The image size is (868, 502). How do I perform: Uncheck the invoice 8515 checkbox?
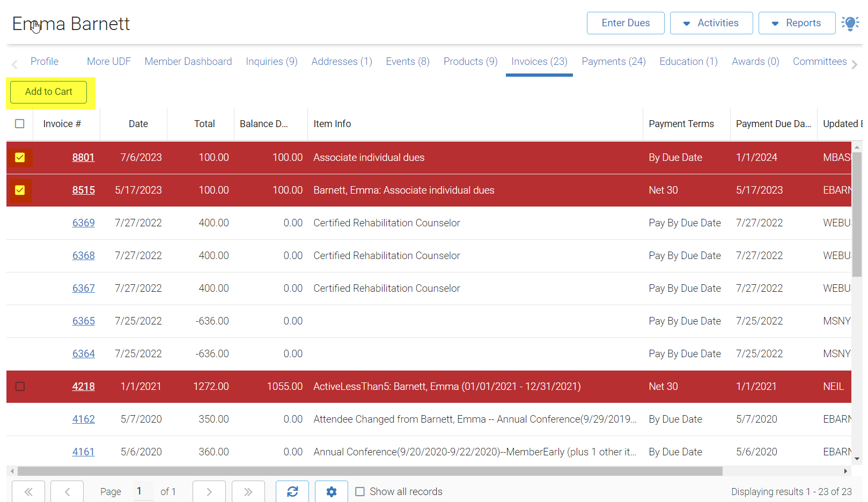[x=20, y=190]
